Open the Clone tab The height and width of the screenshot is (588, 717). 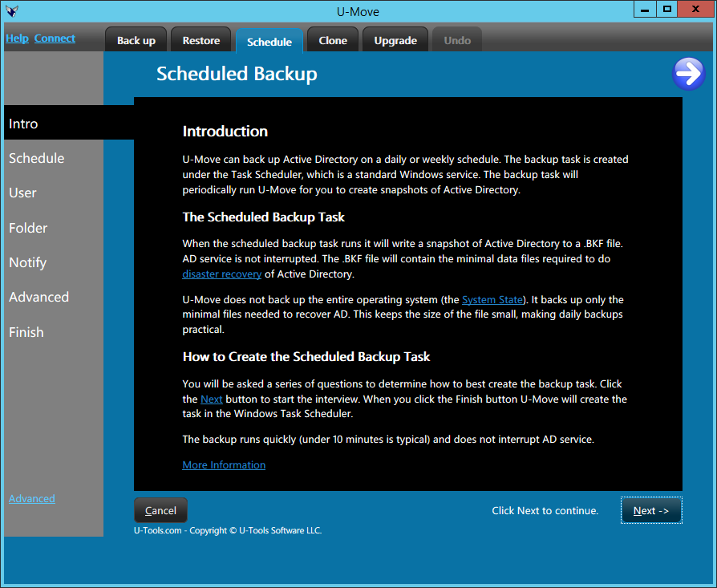(x=333, y=40)
